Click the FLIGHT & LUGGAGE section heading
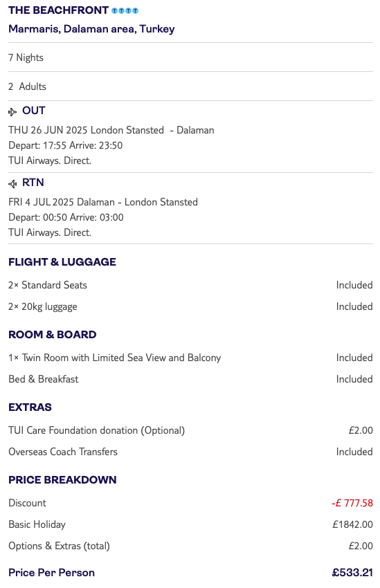The height and width of the screenshot is (588, 380). (x=62, y=261)
